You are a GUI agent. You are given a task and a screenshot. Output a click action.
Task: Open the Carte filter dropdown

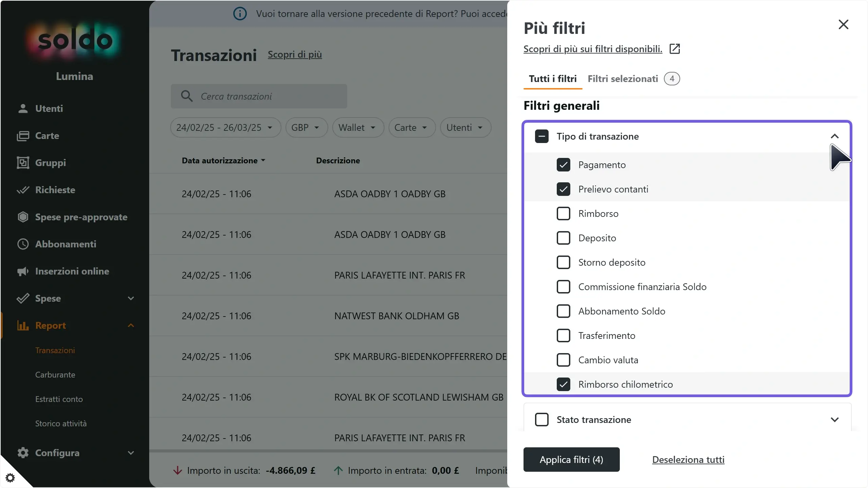click(412, 127)
